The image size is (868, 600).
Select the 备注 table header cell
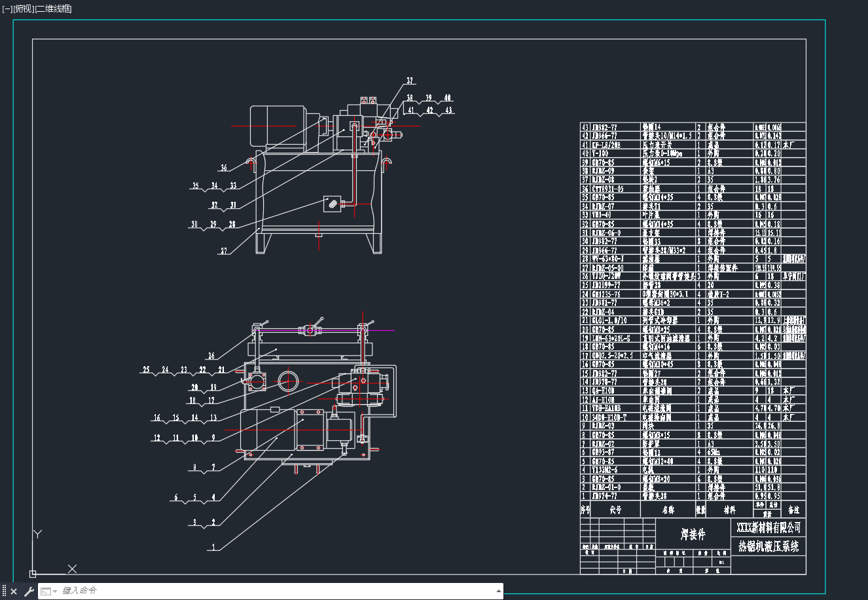[x=794, y=509]
